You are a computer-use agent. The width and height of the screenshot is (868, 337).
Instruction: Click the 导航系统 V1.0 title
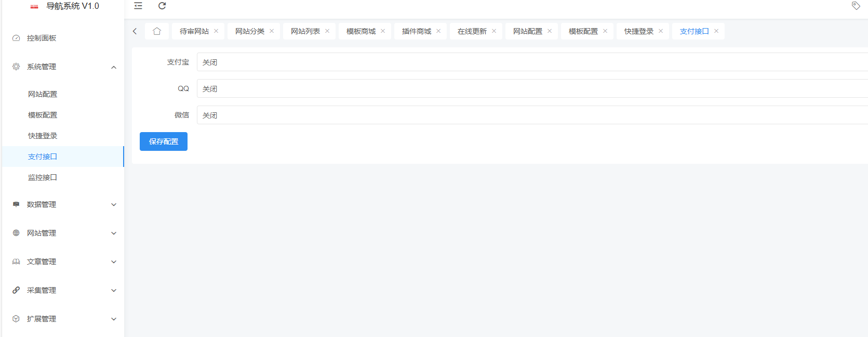click(73, 6)
